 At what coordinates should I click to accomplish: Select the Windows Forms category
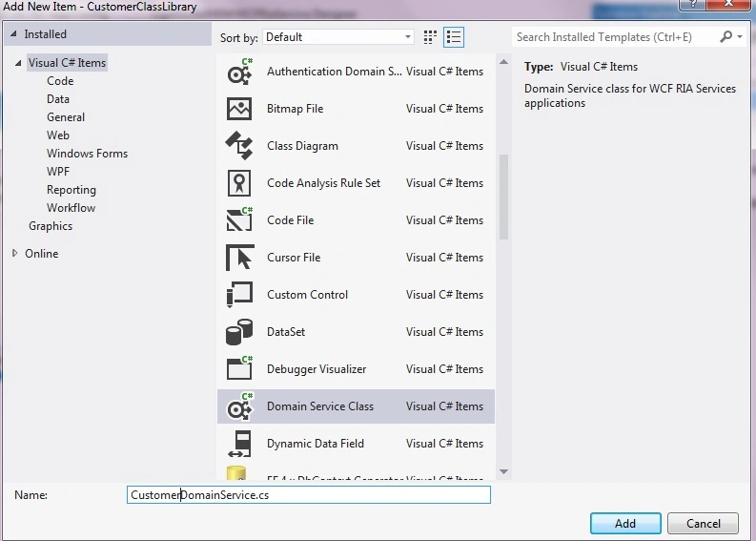tap(88, 154)
